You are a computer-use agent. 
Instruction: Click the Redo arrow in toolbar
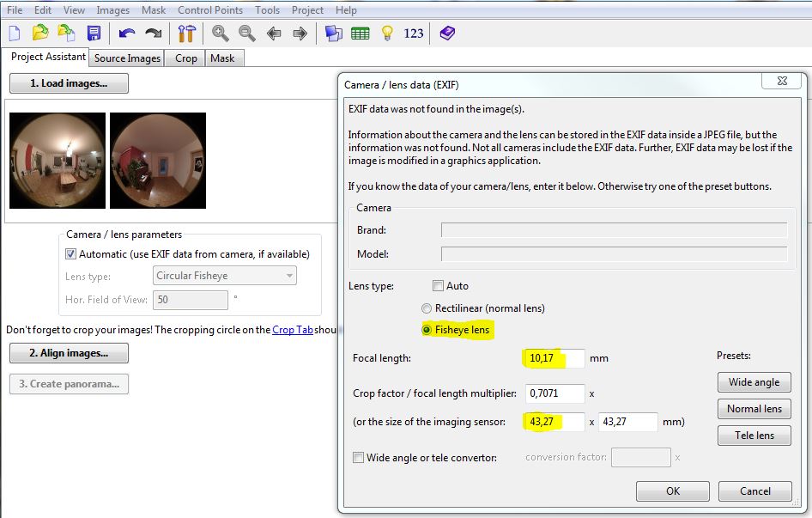coord(153,34)
